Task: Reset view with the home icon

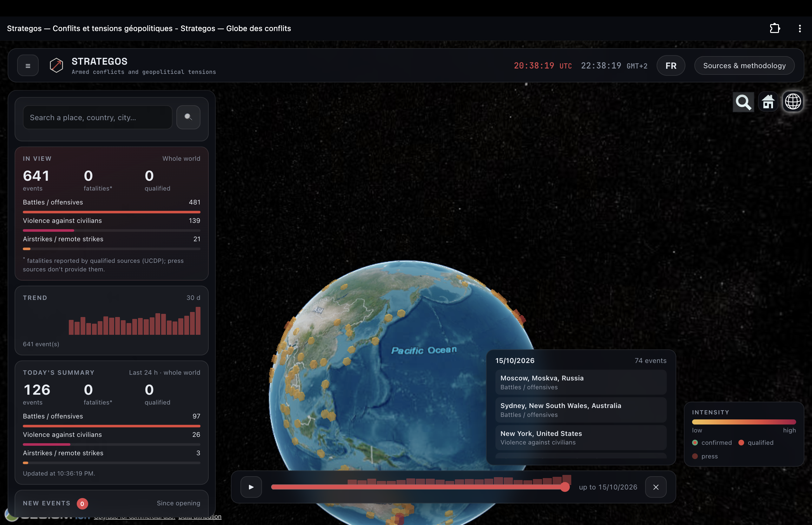Action: tap(768, 101)
